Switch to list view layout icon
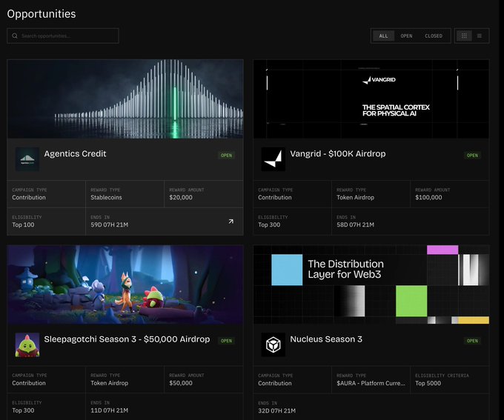 coord(480,36)
